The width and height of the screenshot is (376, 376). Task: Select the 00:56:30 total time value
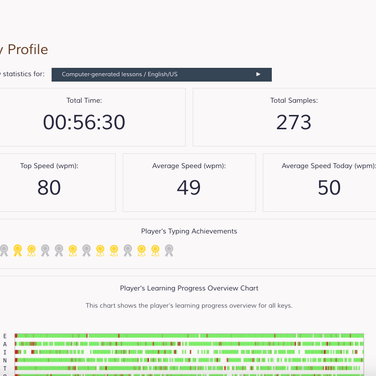pos(84,122)
